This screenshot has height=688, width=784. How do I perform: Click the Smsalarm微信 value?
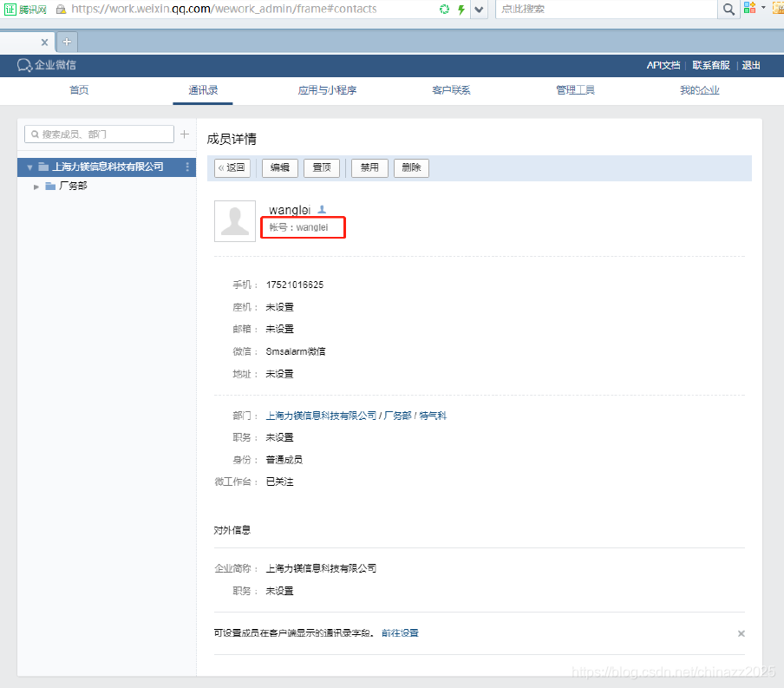point(296,351)
